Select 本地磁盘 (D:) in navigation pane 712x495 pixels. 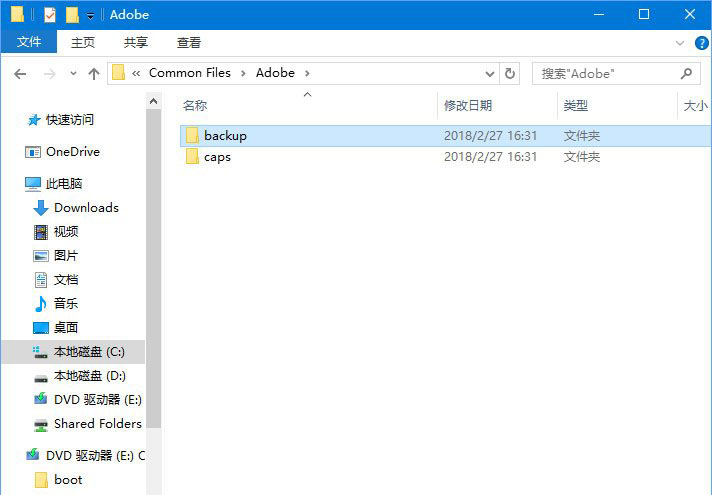pyautogui.click(x=89, y=376)
